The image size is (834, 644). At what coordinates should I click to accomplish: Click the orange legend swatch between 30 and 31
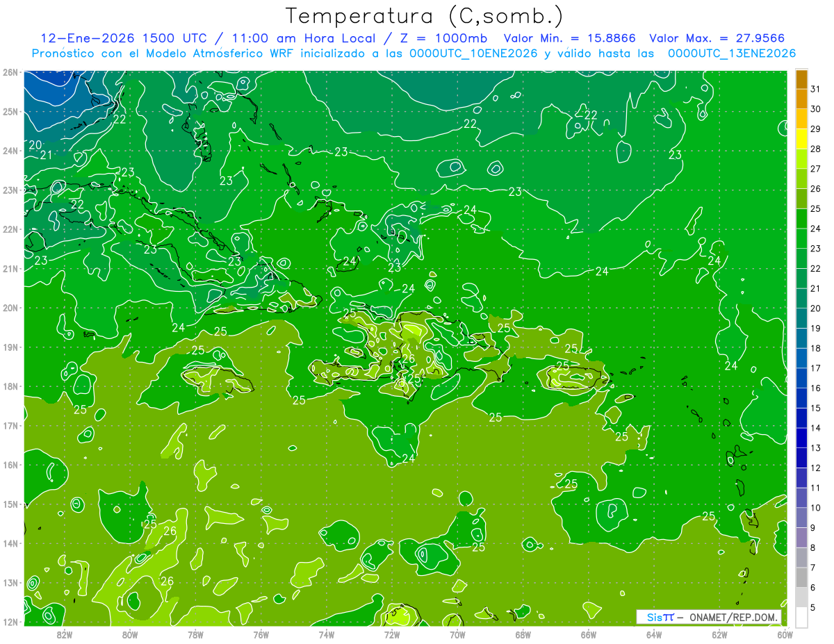pyautogui.click(x=801, y=99)
